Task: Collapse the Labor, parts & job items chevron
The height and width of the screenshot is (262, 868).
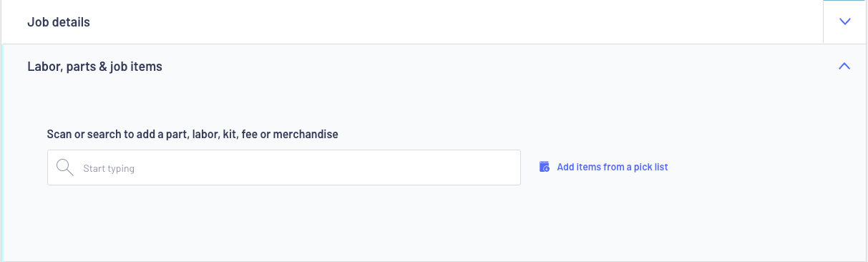Action: click(844, 66)
